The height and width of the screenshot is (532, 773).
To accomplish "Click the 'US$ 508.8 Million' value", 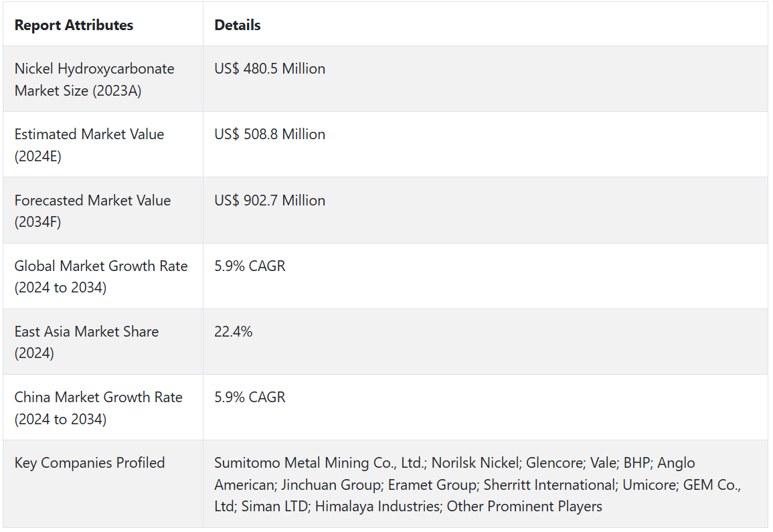I will [x=270, y=134].
